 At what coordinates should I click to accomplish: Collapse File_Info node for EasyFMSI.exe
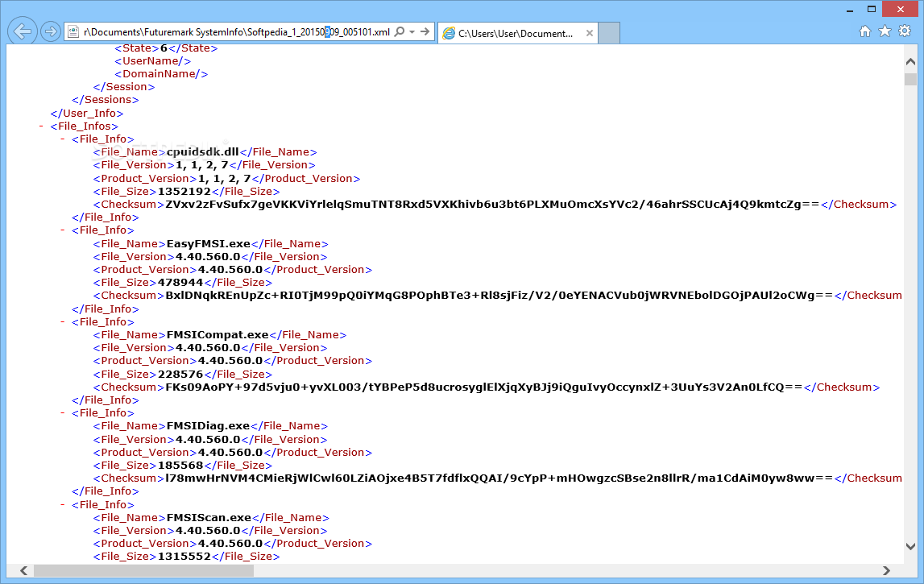63,230
